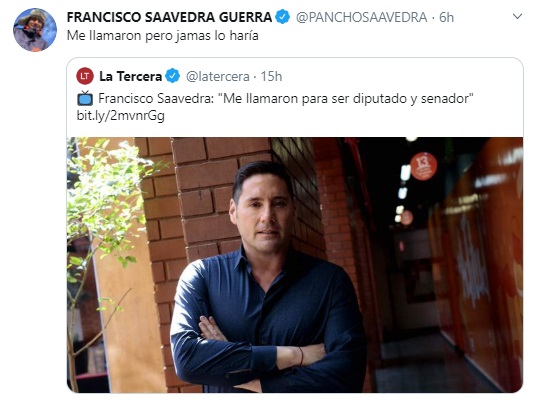Click the tweet text 'Me llamaron pero jamas lo haría'
Image resolution: width=537 pixels, height=407 pixels.
pos(163,36)
